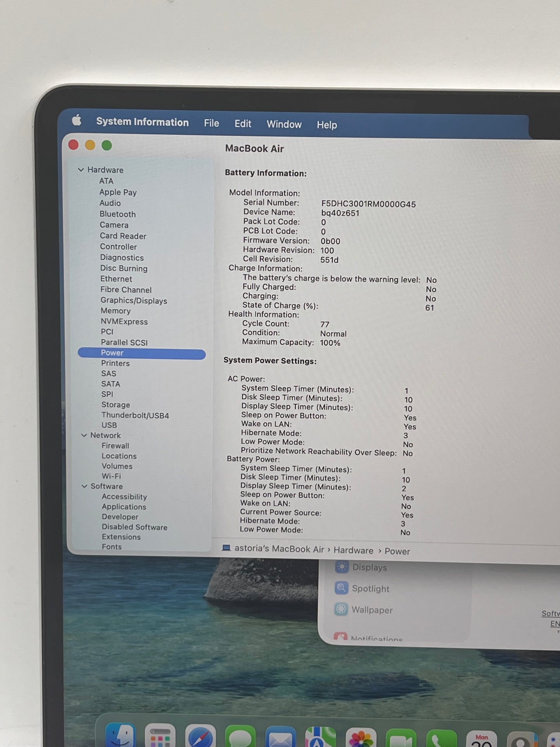Open the Phone app in the Dock

(x=441, y=738)
